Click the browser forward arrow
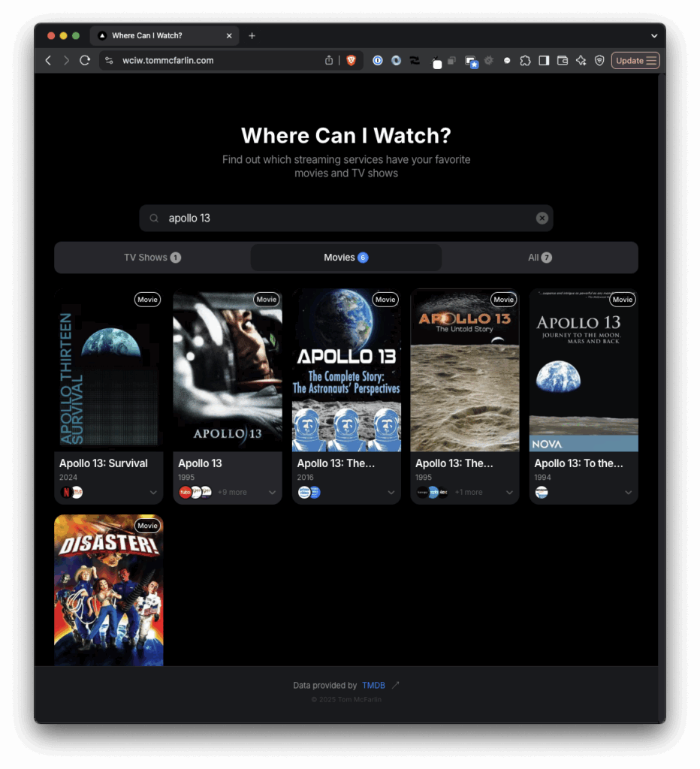 [x=66, y=60]
